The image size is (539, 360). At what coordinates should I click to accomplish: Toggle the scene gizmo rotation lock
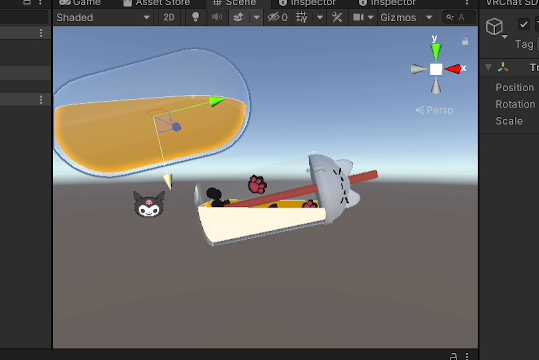(465, 41)
